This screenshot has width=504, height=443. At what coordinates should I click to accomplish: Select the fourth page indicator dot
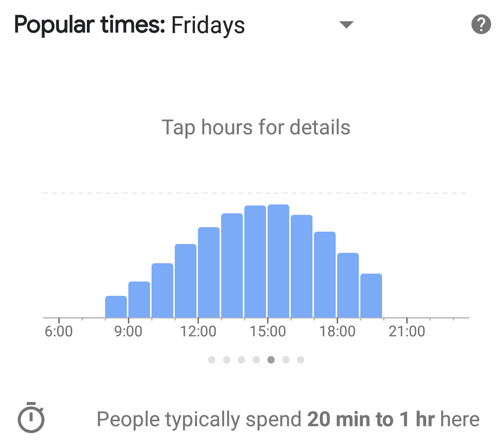coord(256,360)
